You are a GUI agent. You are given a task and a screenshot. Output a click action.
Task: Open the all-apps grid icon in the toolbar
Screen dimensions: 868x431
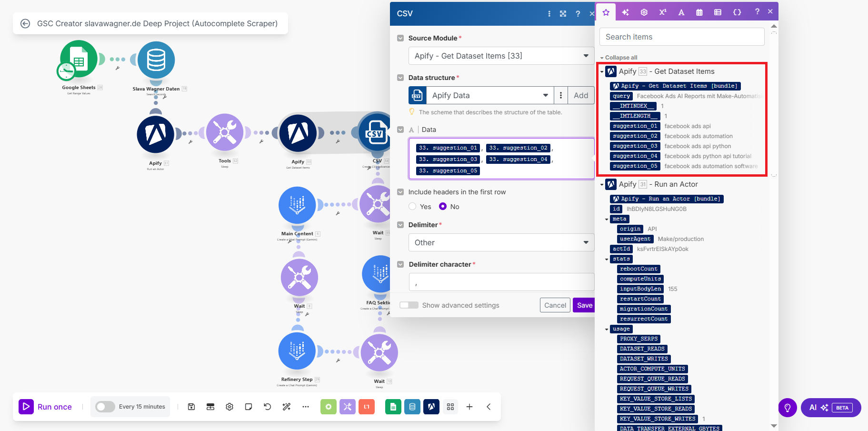click(450, 407)
